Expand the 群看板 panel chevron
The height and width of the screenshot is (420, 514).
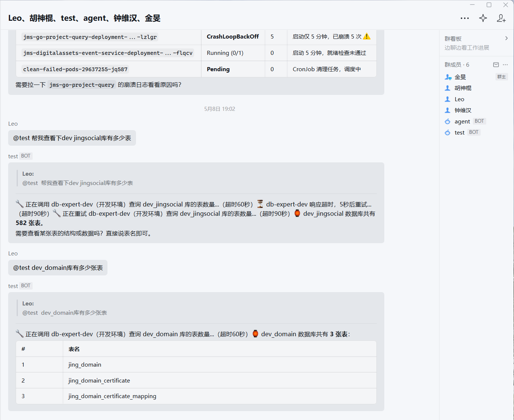point(506,39)
